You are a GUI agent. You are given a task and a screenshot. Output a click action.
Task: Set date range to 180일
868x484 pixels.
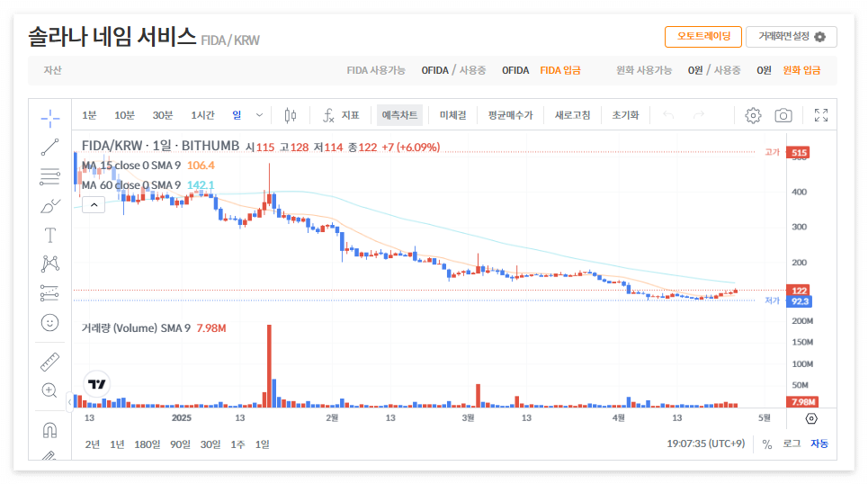point(148,444)
